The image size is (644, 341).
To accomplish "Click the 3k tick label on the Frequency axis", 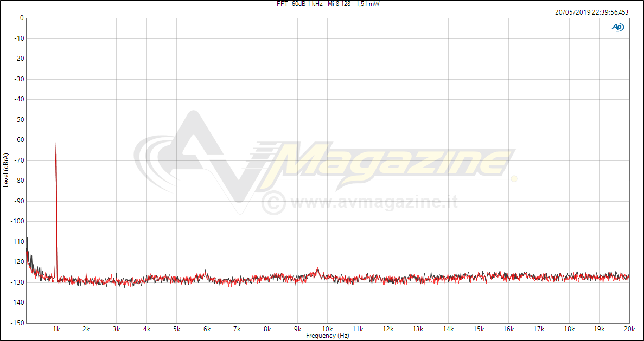I will tap(117, 329).
